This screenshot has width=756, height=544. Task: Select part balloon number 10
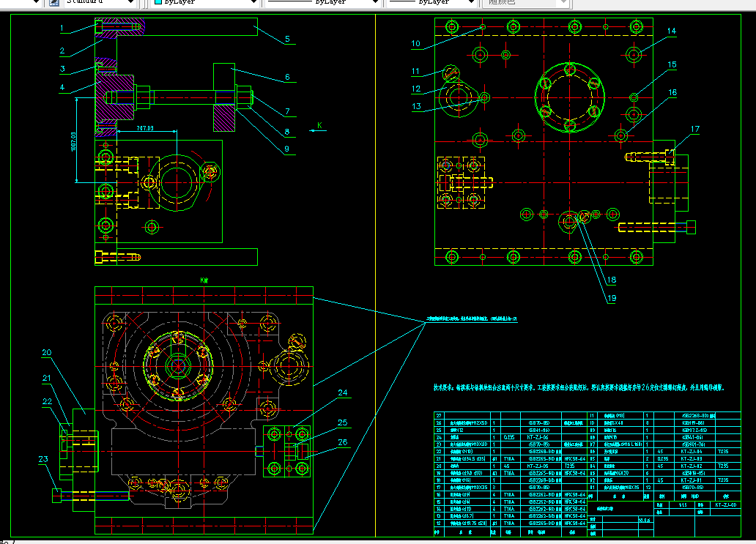point(415,43)
